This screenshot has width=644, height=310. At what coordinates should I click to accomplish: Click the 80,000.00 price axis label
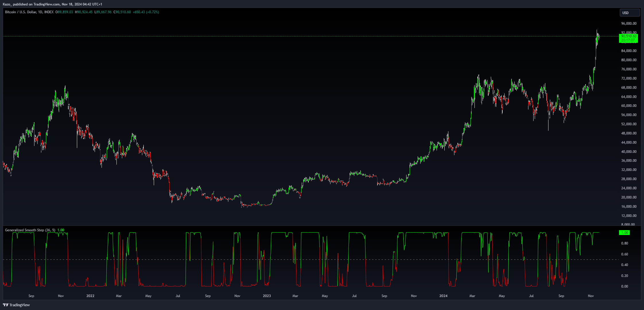pos(629,60)
